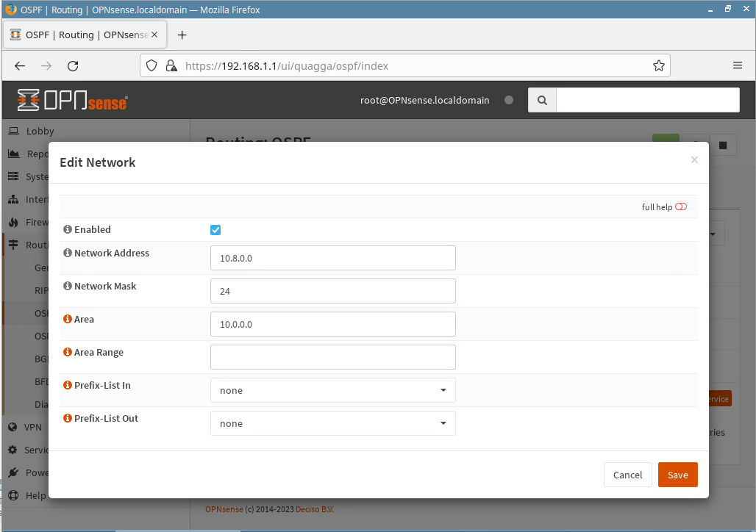This screenshot has width=756, height=532.
Task: Click the Network Mask input field
Action: [332, 291]
